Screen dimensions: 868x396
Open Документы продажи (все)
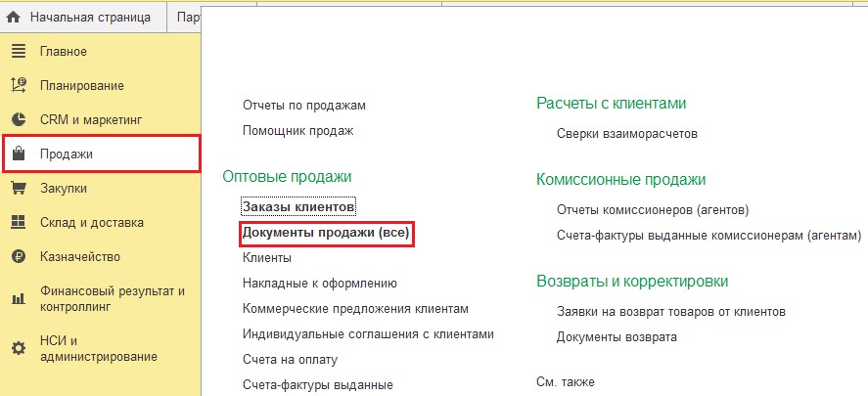[x=326, y=233]
